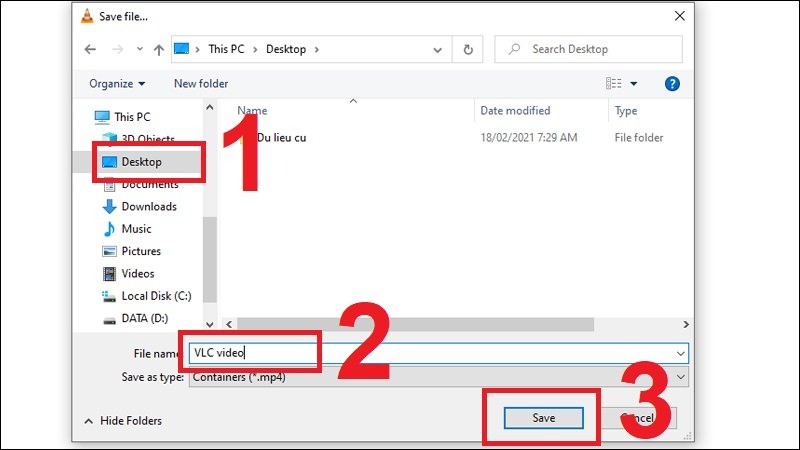
Task: Click the Save button
Action: 542,417
